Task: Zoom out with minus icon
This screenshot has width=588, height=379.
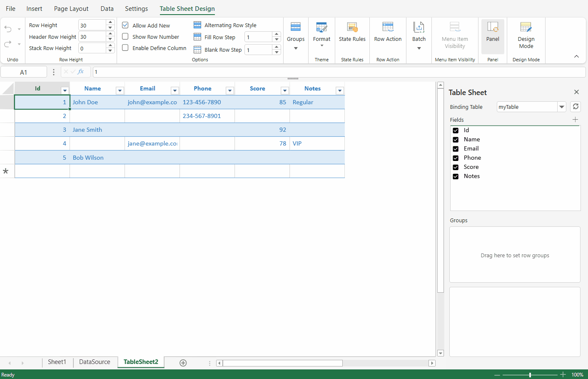Action: click(497, 374)
